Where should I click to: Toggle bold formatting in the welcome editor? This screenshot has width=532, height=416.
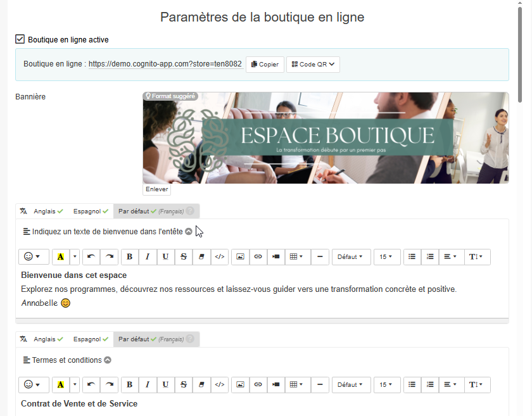[x=129, y=256]
